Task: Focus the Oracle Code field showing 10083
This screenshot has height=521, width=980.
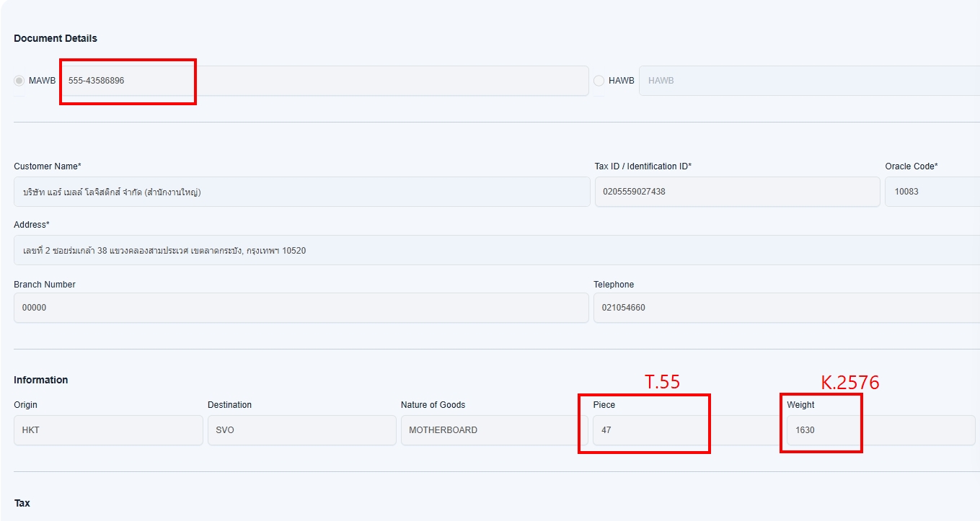Action: click(932, 192)
